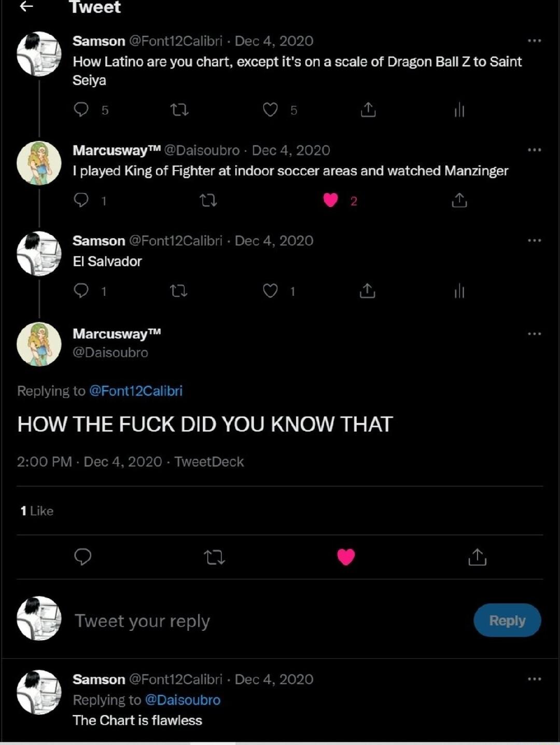This screenshot has width=560, height=745.
Task: Open more options on Samson's first tweet
Action: click(x=535, y=39)
